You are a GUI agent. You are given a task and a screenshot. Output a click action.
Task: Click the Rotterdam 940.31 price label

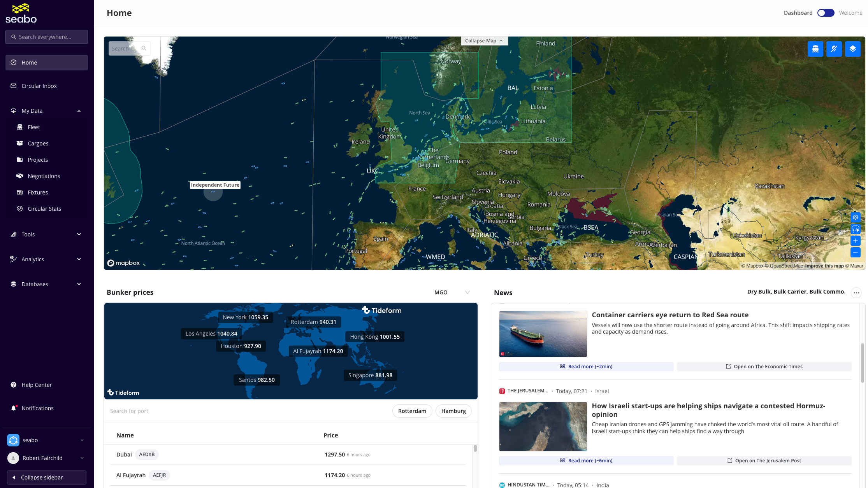click(x=313, y=322)
